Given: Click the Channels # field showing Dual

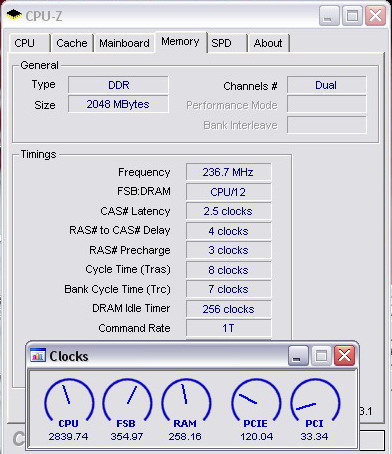Looking at the screenshot, I should point(326,85).
